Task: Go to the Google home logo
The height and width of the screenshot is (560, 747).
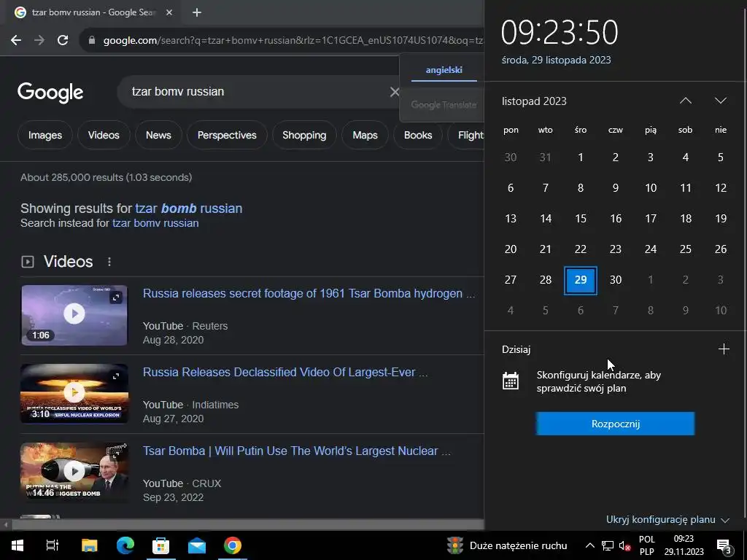Action: point(50,93)
